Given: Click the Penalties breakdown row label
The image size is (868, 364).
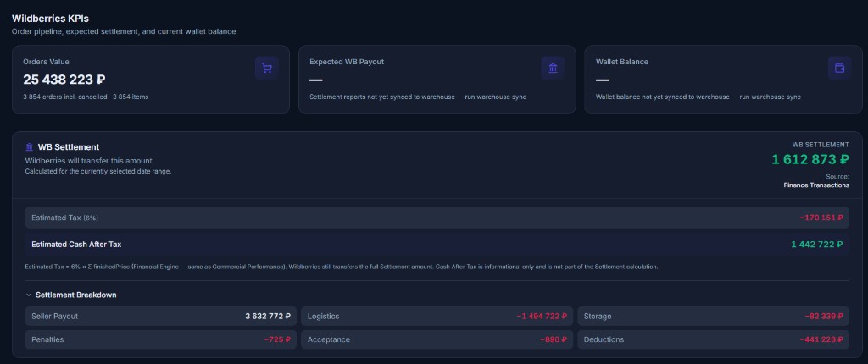Looking at the screenshot, I should click(47, 339).
